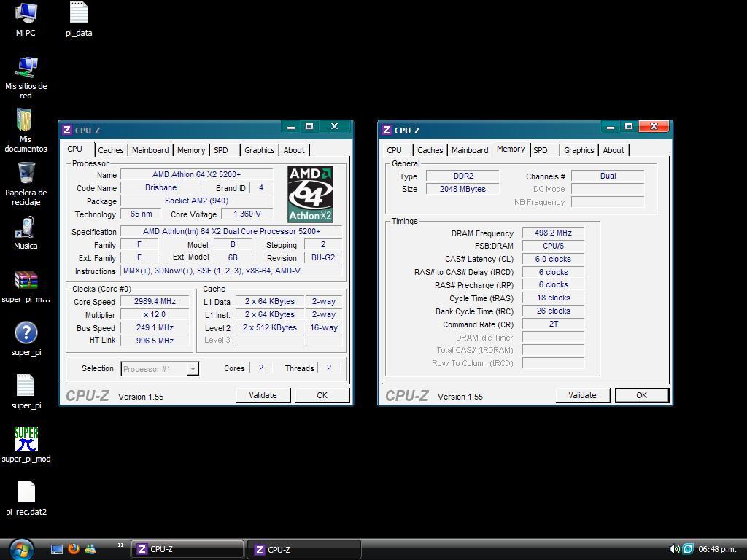The width and height of the screenshot is (747, 560).
Task: Click OK in left CPU-Z window
Action: 322,395
